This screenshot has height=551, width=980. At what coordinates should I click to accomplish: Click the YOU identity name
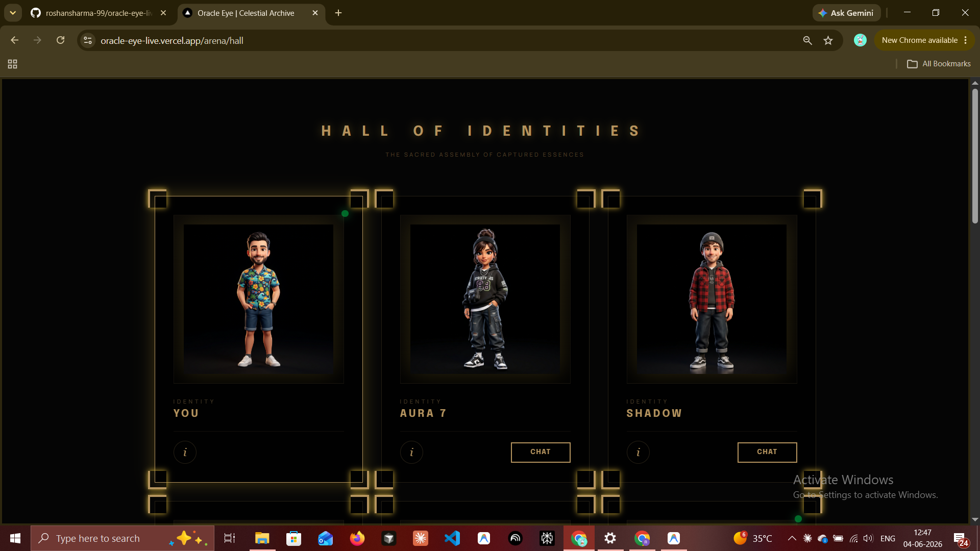pos(186,413)
